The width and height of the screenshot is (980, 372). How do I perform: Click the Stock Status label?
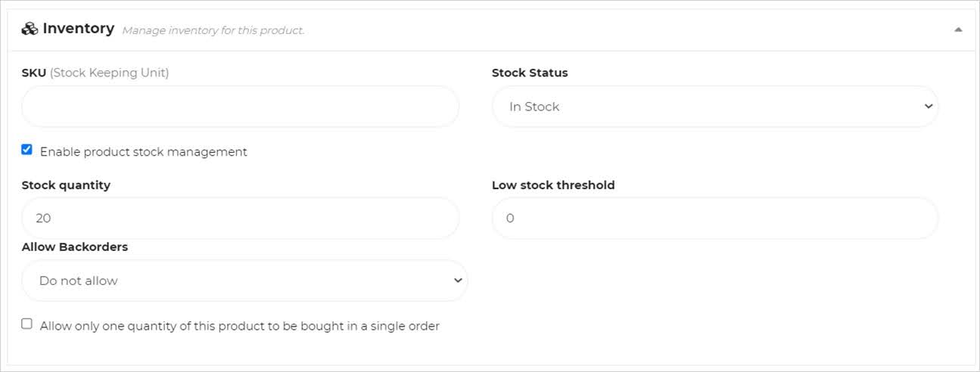tap(530, 73)
